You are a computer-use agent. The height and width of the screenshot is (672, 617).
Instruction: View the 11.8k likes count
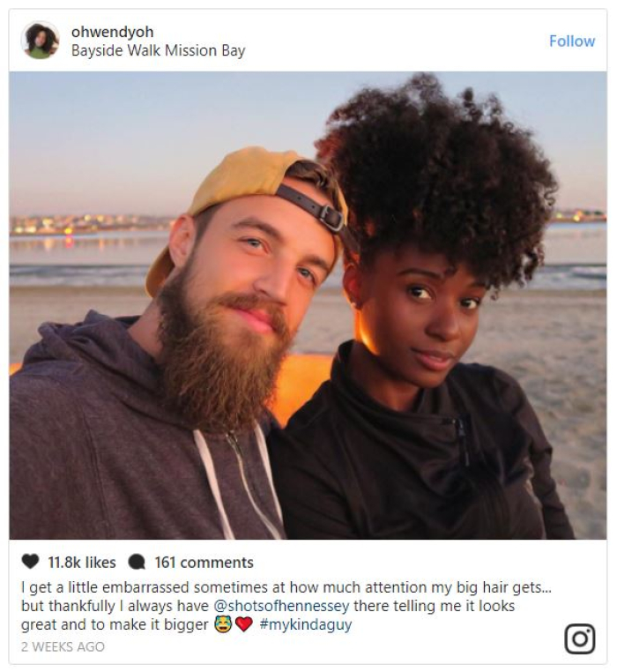pyautogui.click(x=82, y=563)
